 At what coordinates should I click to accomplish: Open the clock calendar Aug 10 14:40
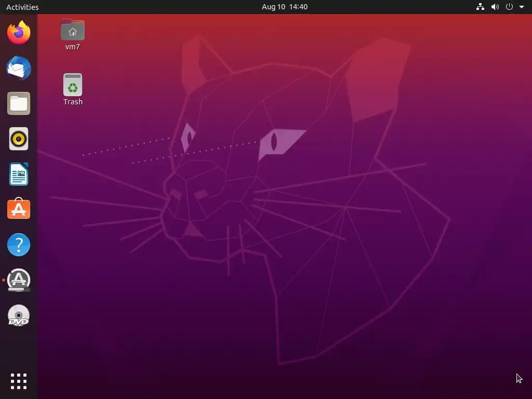click(x=285, y=7)
